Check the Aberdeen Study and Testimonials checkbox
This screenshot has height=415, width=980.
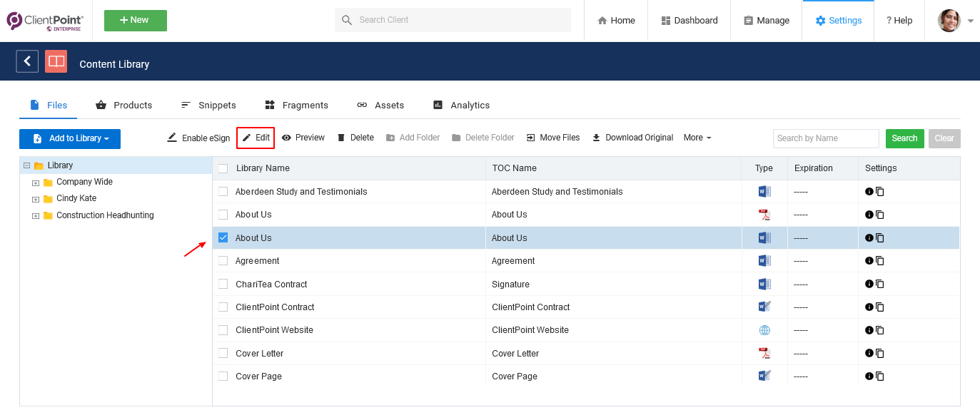223,192
